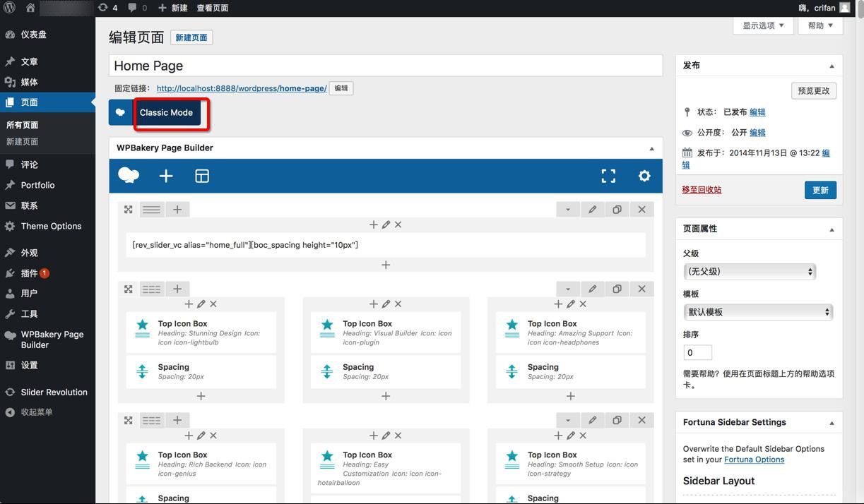Click the blue 更新 update button
The width and height of the screenshot is (864, 504).
820,190
